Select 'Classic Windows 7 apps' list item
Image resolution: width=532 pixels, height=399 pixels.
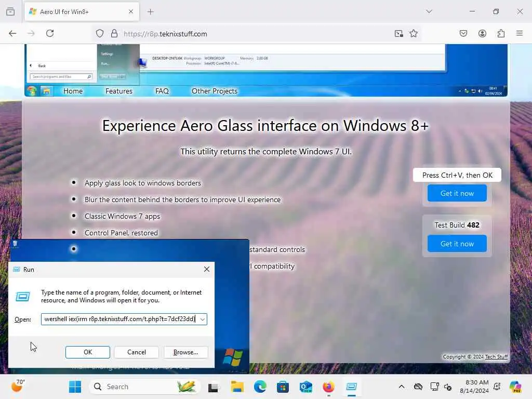click(x=122, y=216)
